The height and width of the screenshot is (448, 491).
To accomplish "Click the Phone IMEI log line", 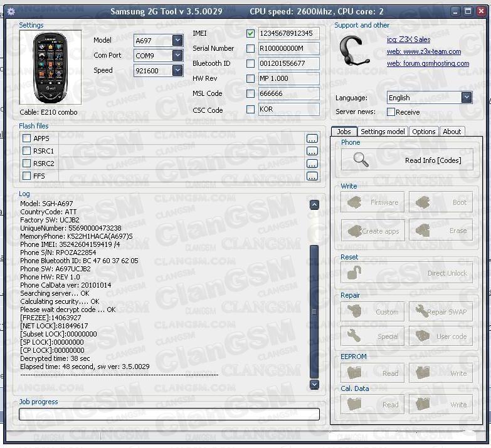I will tap(70, 244).
